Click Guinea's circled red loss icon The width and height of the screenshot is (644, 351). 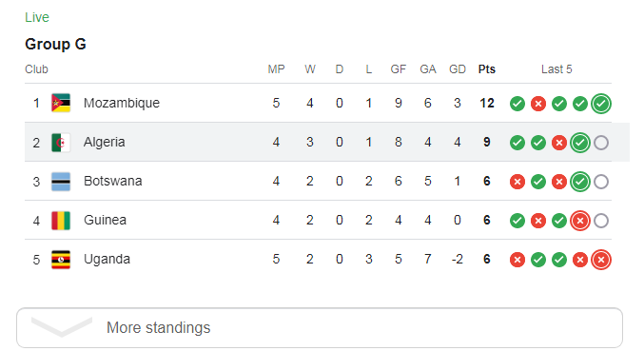(x=580, y=221)
